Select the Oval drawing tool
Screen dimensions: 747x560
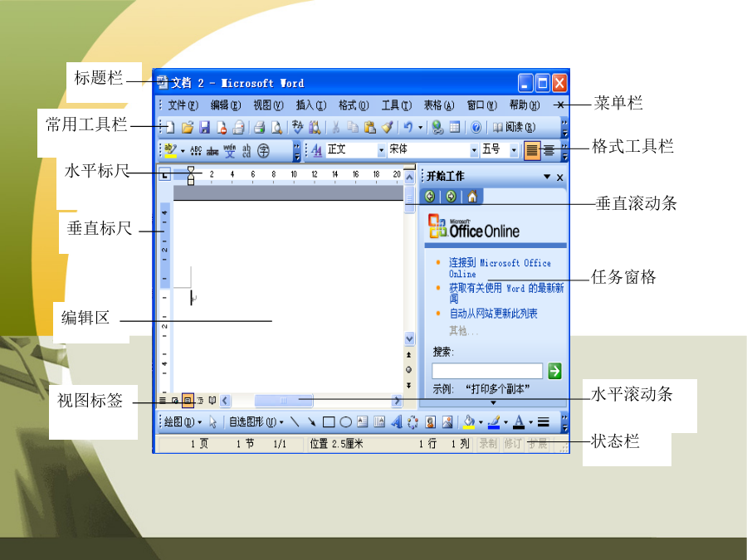346,422
